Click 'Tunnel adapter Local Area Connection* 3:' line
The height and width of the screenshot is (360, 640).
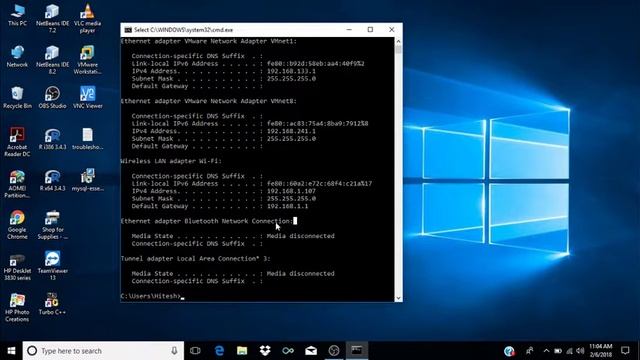coord(196,259)
